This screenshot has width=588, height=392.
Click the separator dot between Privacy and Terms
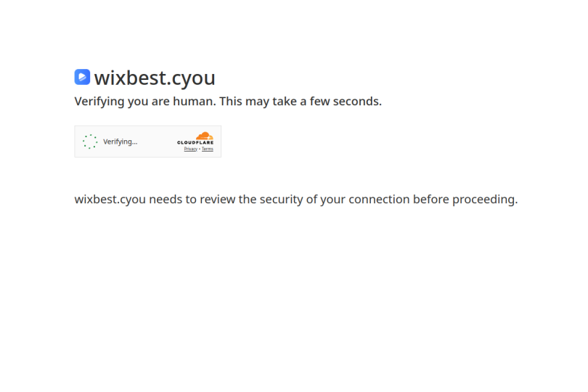(200, 149)
